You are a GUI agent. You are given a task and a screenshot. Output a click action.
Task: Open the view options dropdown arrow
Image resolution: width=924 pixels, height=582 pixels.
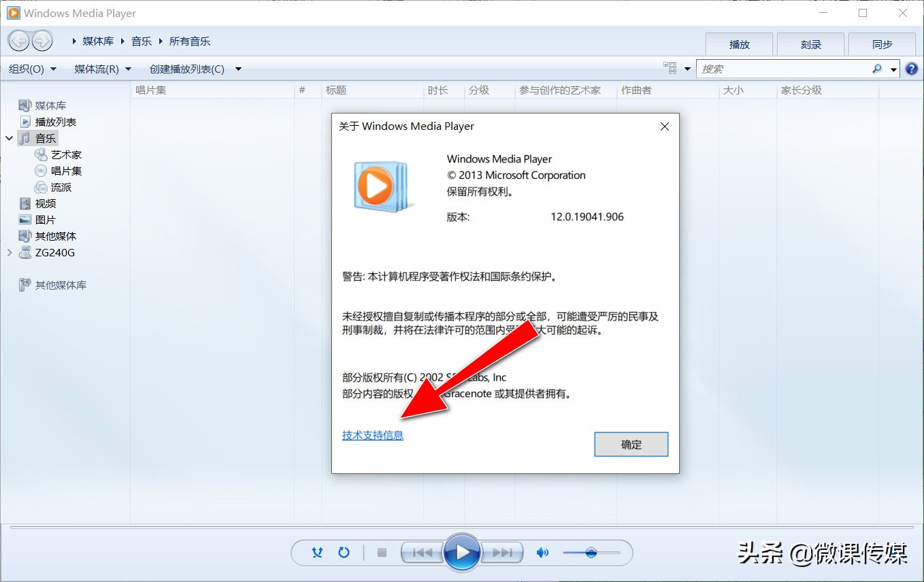(x=687, y=69)
